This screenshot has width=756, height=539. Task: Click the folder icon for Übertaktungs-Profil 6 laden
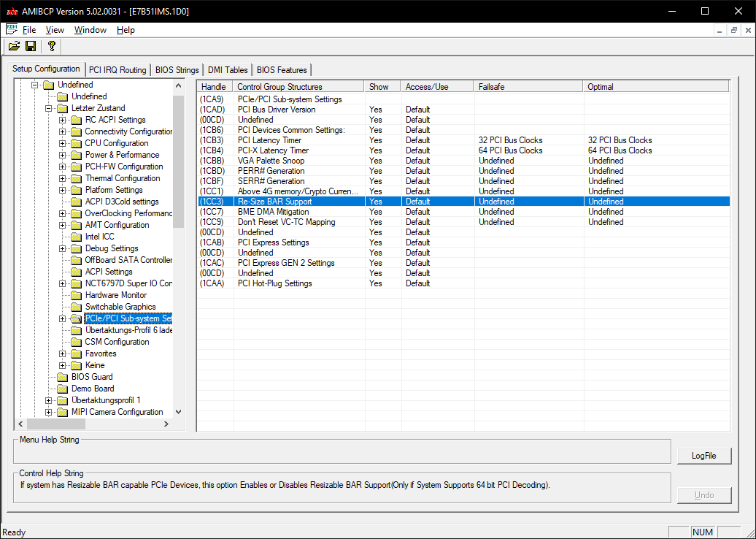pyautogui.click(x=76, y=331)
